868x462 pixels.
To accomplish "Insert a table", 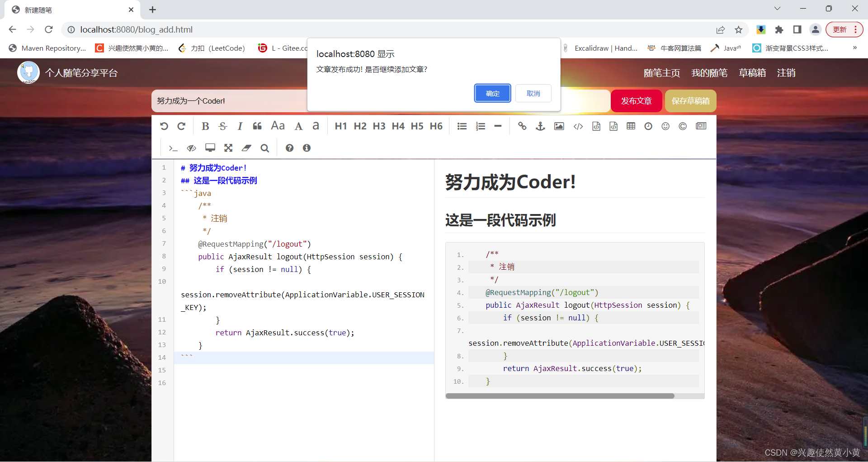I will (631, 126).
